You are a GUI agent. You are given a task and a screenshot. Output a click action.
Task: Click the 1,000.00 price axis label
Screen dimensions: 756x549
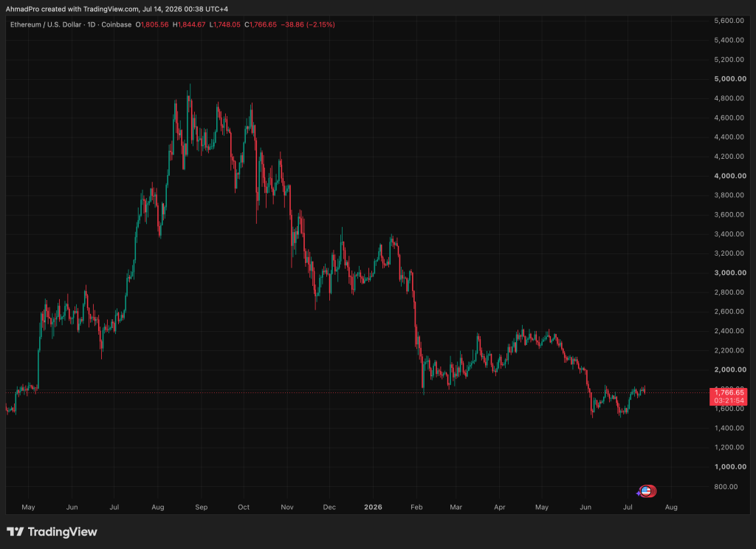pos(730,466)
